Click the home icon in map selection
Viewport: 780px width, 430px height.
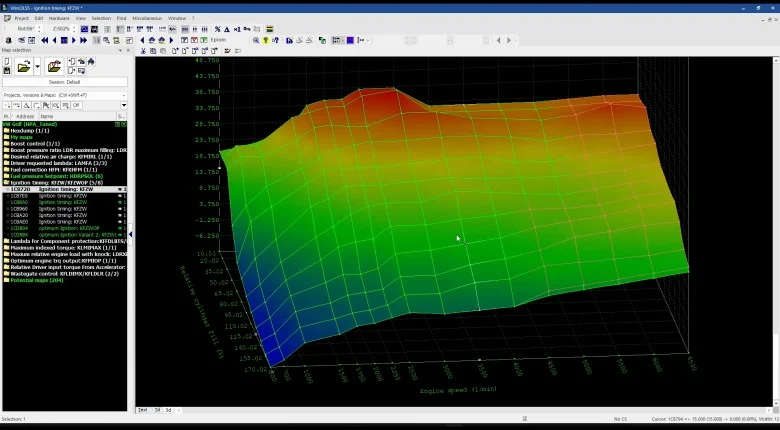tap(92, 62)
